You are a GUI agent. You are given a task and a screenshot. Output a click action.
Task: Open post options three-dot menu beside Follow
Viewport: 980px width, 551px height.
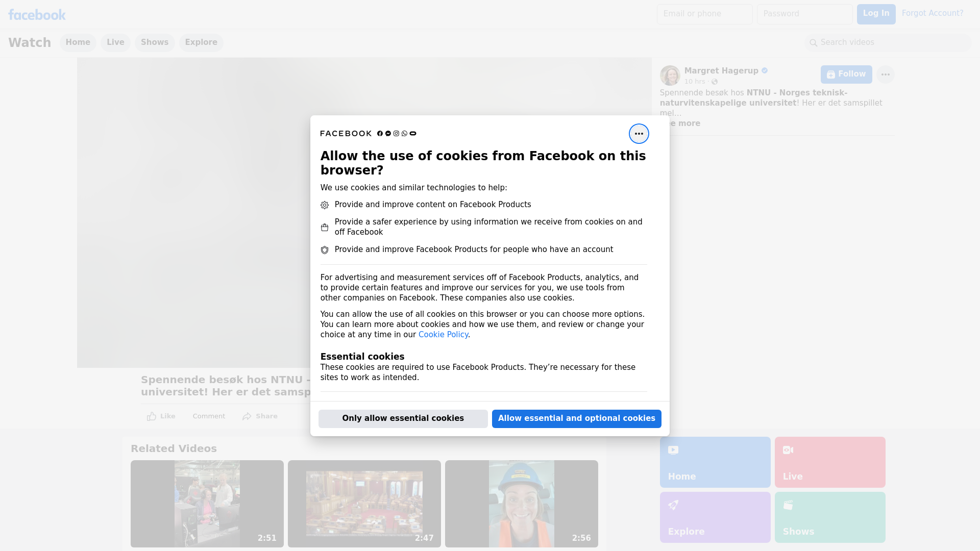click(885, 74)
